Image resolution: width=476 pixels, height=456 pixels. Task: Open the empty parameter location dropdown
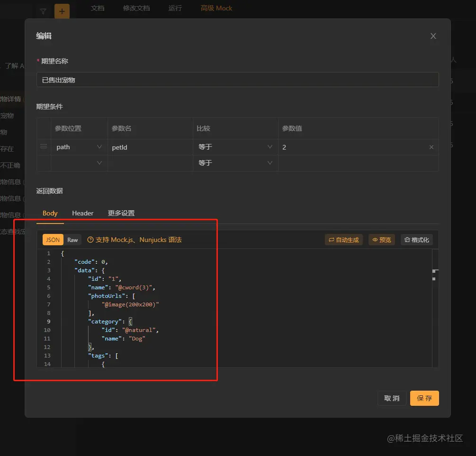tap(79, 163)
